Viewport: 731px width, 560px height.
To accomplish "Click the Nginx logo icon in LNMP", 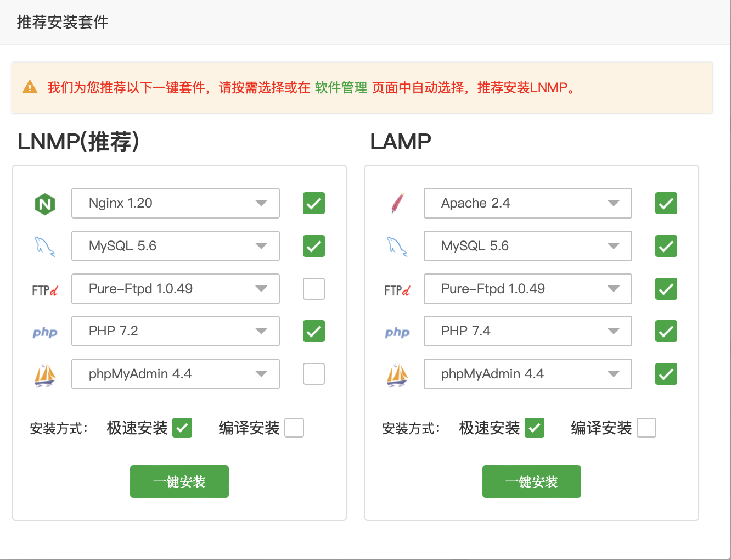I will [45, 204].
